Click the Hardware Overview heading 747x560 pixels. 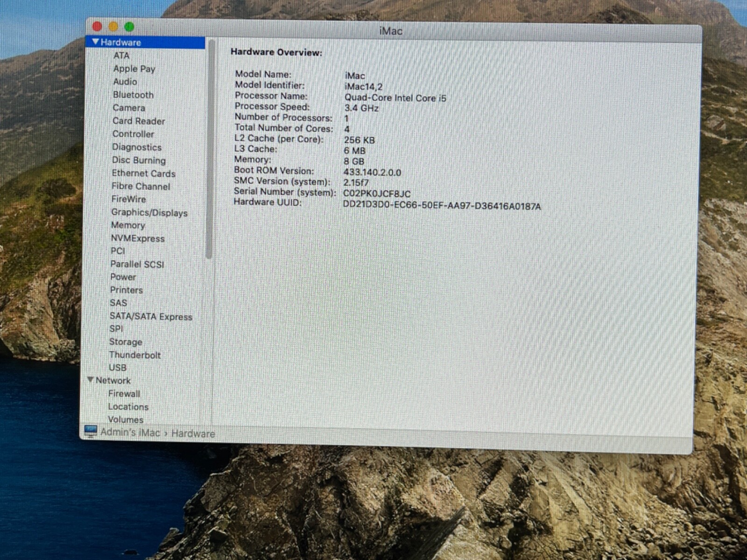point(276,52)
